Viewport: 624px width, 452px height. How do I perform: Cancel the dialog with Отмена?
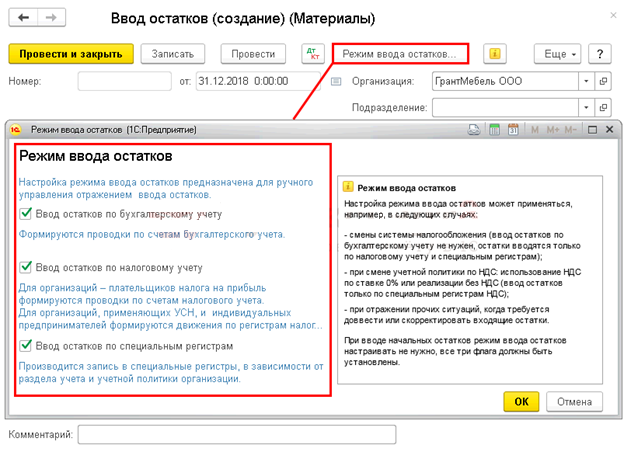pos(574,401)
